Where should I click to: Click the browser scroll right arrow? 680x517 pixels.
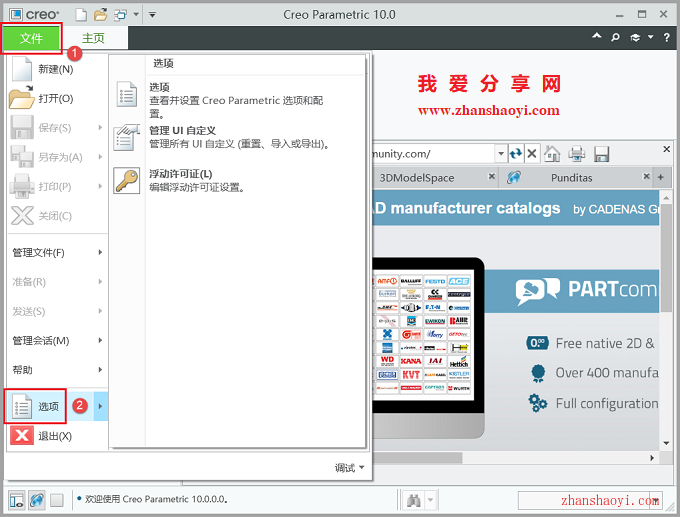pos(652,458)
